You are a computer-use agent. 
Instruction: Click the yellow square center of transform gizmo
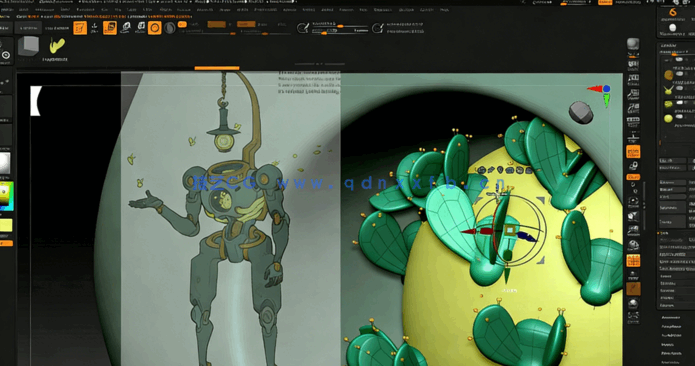pos(510,230)
